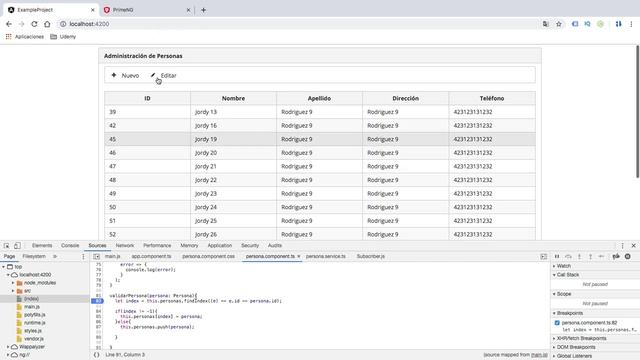
Task: Open the navigator pane three-dot menu
Action: [83, 256]
